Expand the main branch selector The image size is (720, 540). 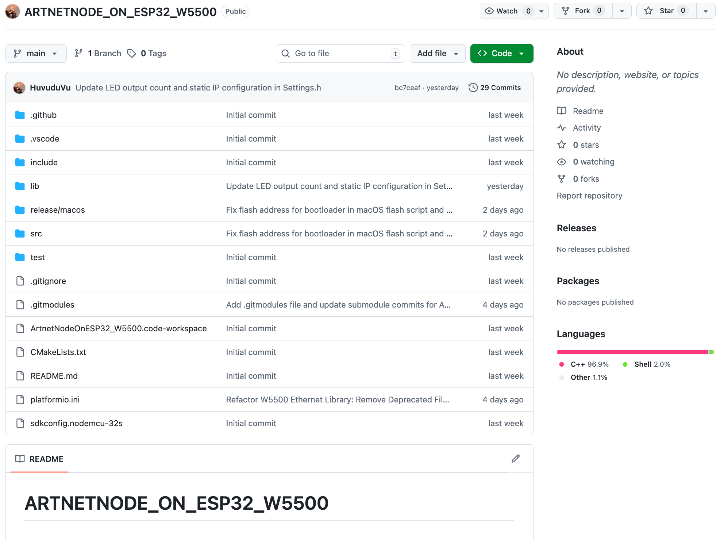[36, 53]
